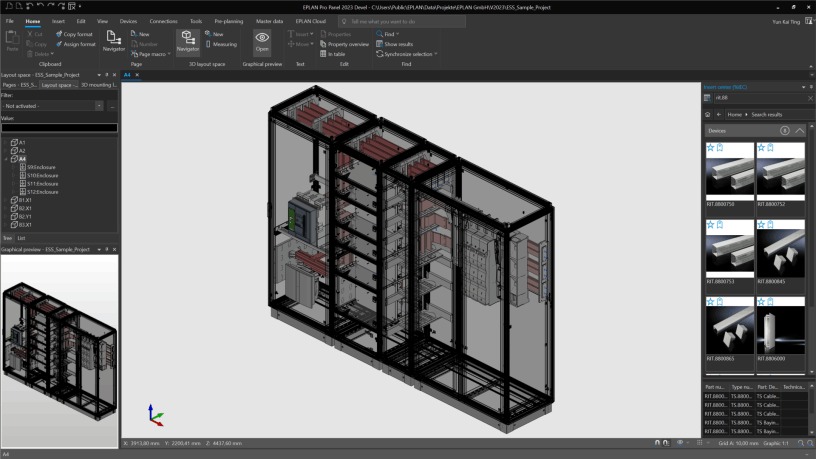The image size is (816, 459).
Task: Expand the A1 tree node
Action: click(x=6, y=142)
